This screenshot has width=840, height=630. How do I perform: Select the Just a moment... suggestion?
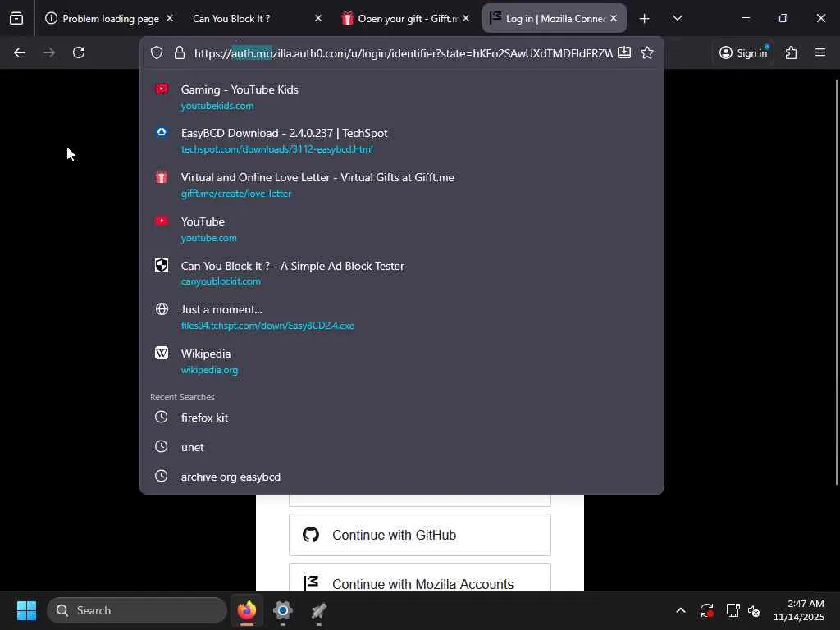pyautogui.click(x=402, y=317)
